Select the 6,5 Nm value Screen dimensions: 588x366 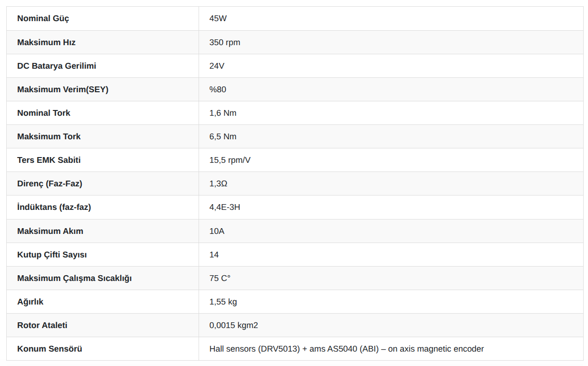click(223, 136)
